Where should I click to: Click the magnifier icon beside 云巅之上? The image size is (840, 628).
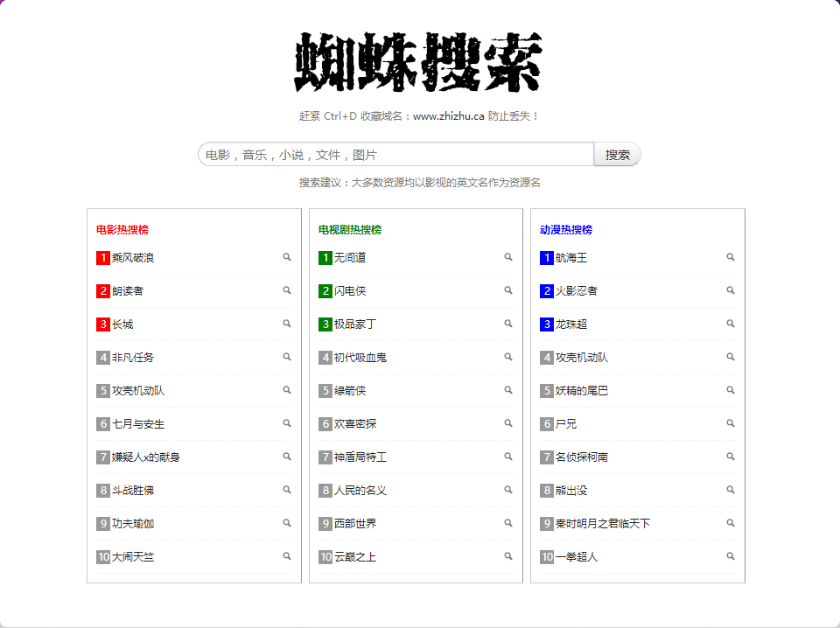(x=508, y=556)
